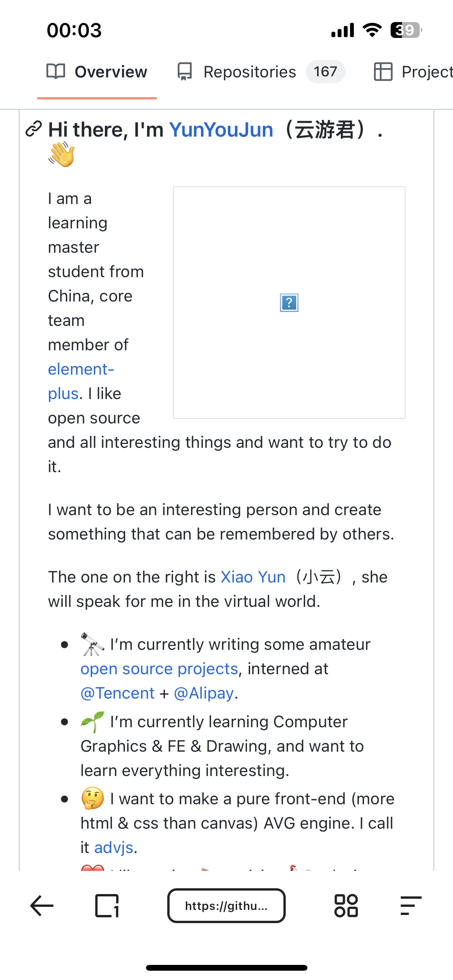The width and height of the screenshot is (453, 980).
Task: Open the browser menu lines icon
Action: [410, 906]
